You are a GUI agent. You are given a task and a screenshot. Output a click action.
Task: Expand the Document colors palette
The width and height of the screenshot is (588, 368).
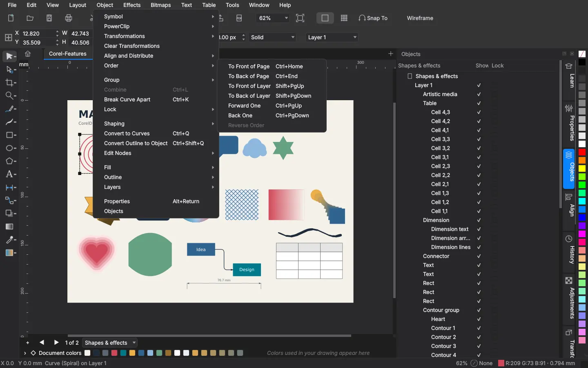(x=25, y=353)
